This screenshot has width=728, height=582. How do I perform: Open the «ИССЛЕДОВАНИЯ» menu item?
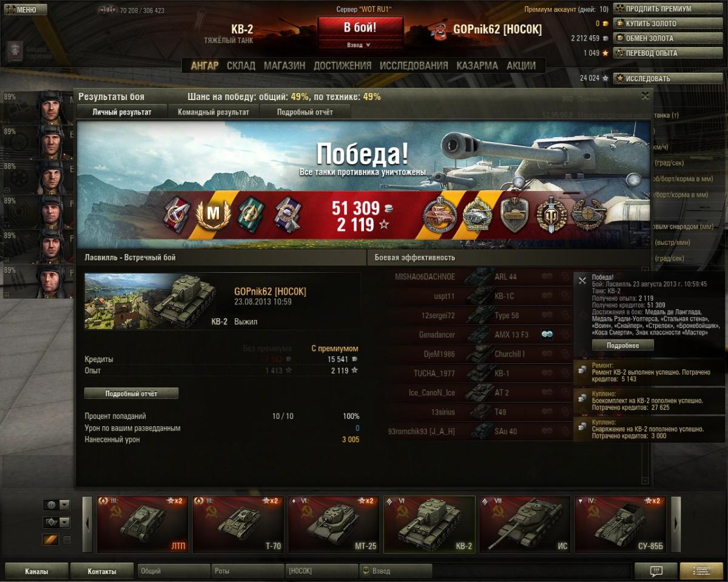coord(414,65)
